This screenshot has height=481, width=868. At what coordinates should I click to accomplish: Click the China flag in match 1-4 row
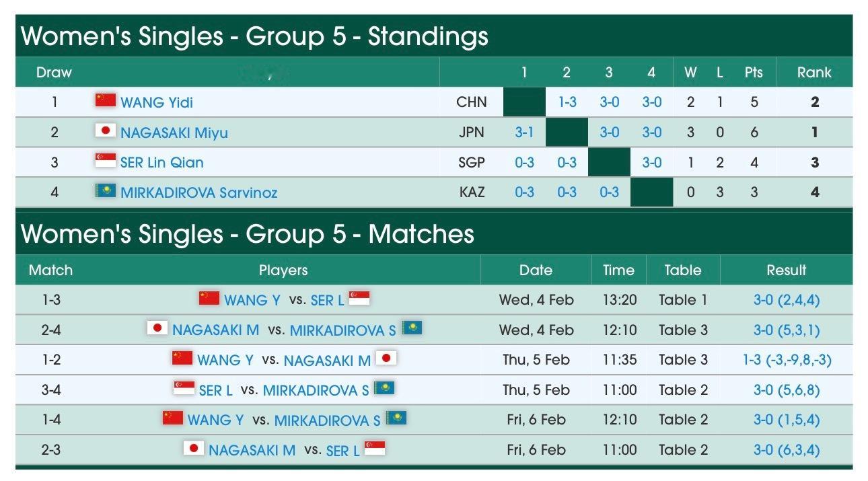click(x=173, y=418)
